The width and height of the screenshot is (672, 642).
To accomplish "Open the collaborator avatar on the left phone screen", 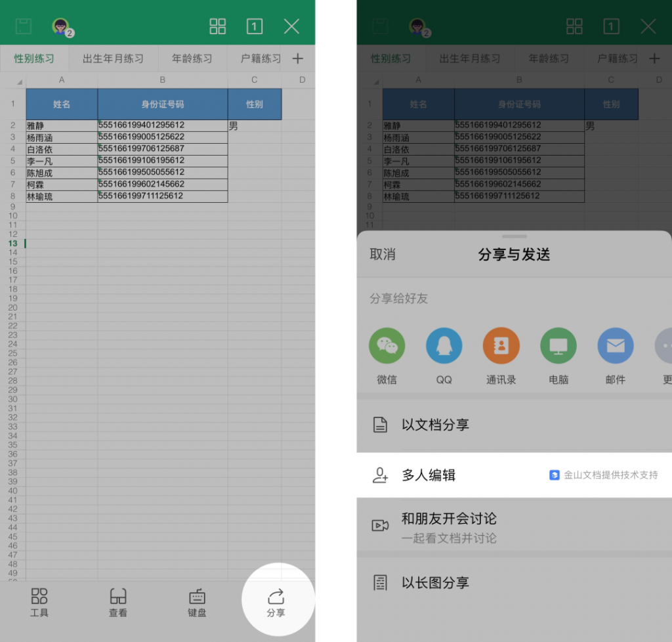I will [x=62, y=28].
